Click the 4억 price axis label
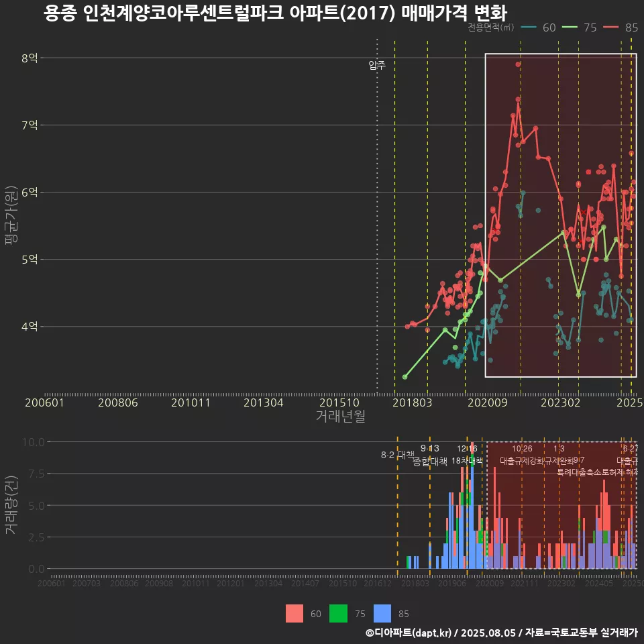644x644 pixels. tap(30, 327)
